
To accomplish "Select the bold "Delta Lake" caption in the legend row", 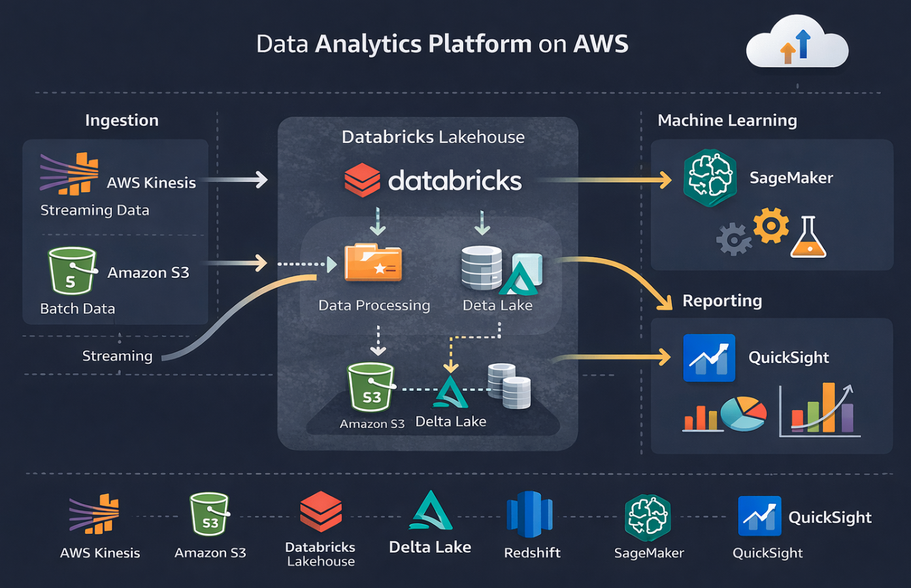I will [x=430, y=547].
